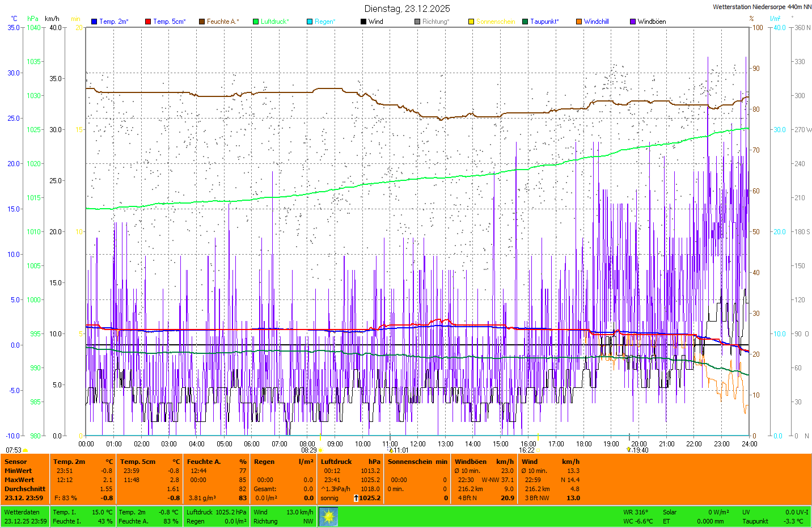Click the sun marker next to 08:29

click(x=320, y=450)
